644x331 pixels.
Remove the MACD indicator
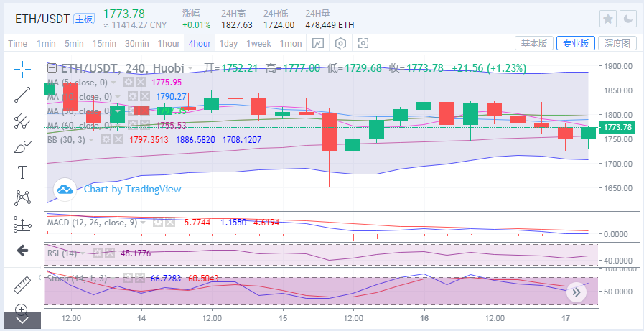pos(169,223)
